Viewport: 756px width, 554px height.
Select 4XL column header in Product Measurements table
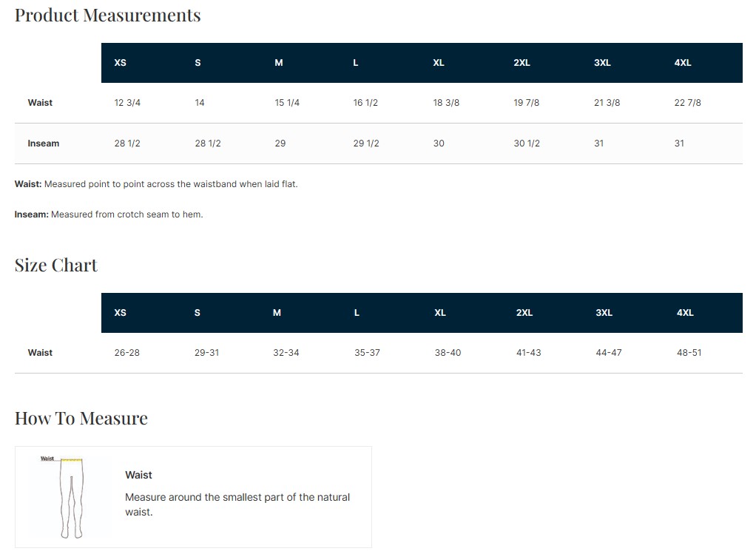point(682,63)
